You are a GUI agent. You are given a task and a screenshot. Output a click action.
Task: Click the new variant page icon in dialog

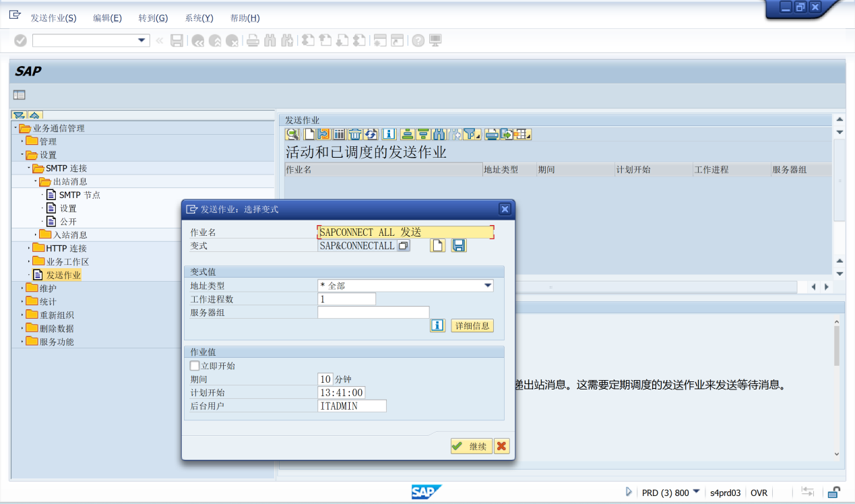[438, 245]
